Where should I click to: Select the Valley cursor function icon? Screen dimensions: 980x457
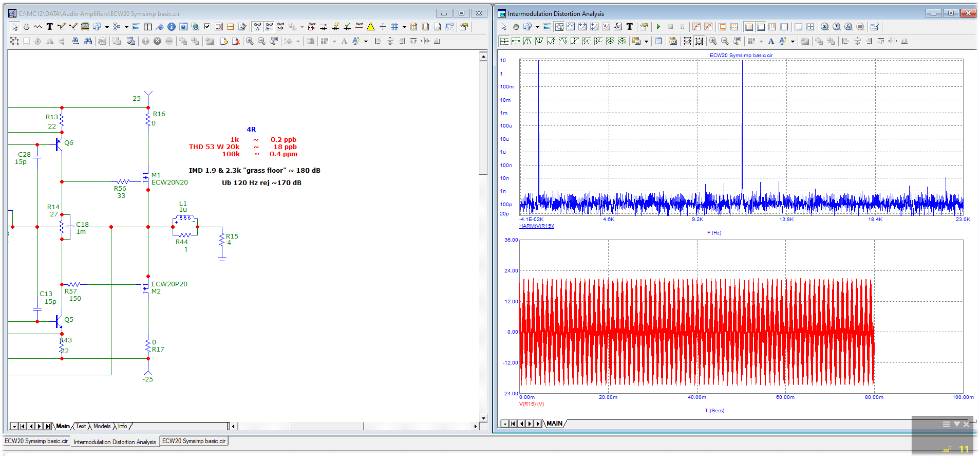click(x=539, y=41)
